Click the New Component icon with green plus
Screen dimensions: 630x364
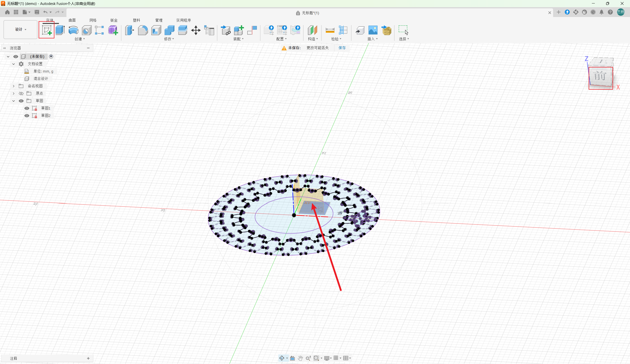click(x=239, y=30)
